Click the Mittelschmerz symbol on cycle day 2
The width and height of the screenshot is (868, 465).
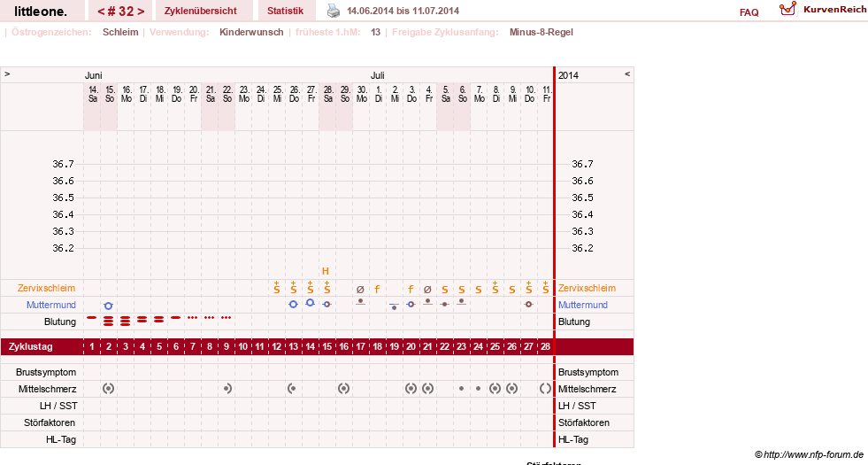point(109,389)
